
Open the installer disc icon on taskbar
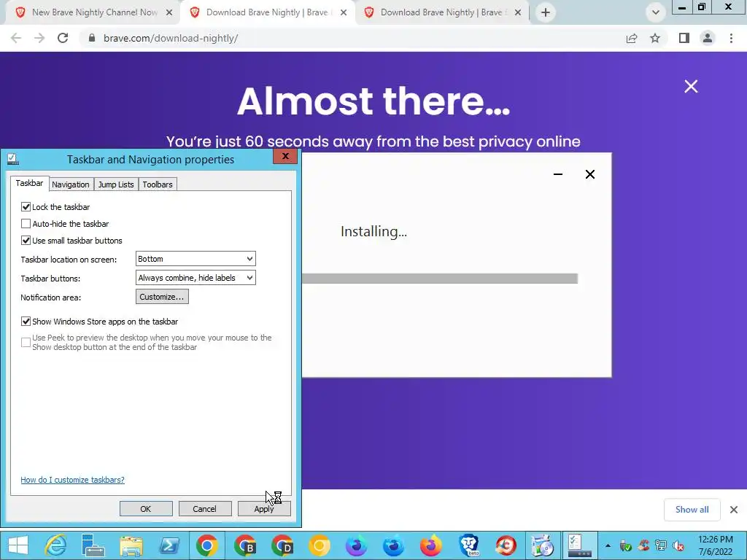543,545
